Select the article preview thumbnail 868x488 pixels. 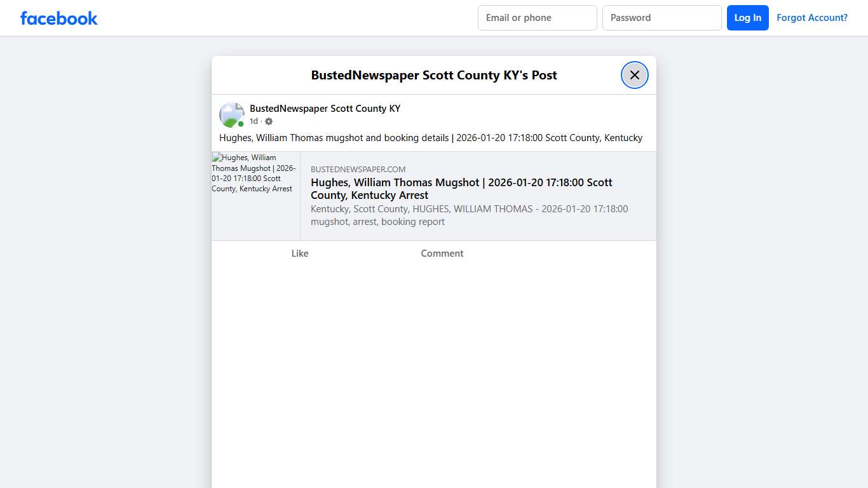point(255,196)
